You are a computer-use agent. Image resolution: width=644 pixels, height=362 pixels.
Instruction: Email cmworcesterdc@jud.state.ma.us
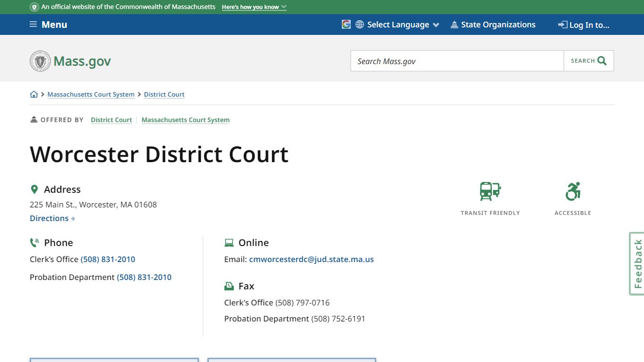pos(312,259)
